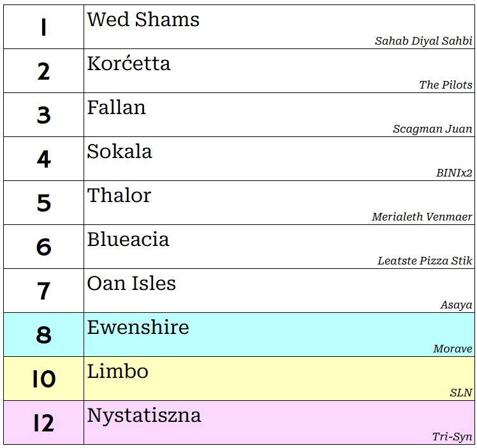
Task: Select the Blueacia entry name
Action: [x=128, y=239]
